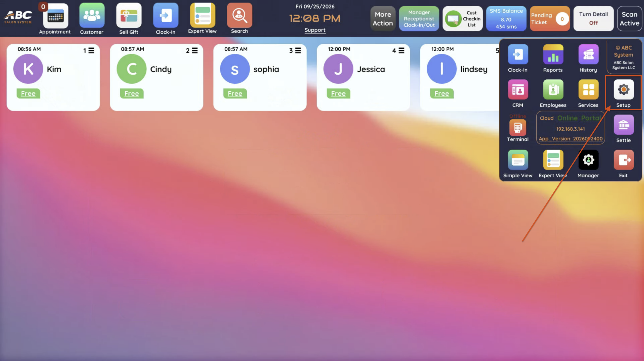Screen dimensions: 644x361
Task: Click the Clock-In icon in top toolbar
Action: tap(166, 15)
